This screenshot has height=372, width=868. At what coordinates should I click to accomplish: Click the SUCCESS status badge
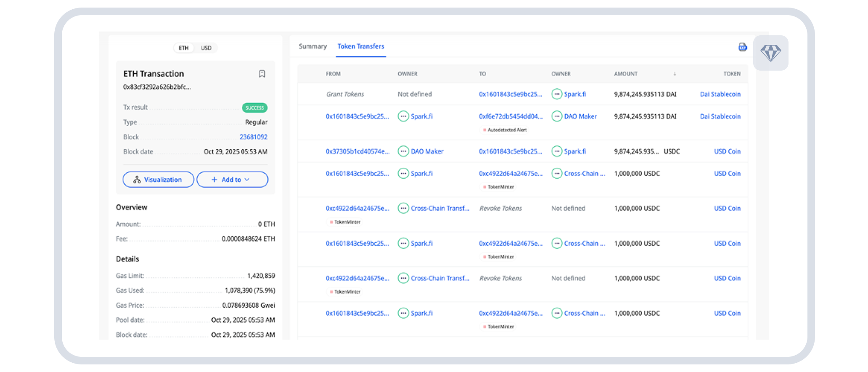(x=254, y=108)
